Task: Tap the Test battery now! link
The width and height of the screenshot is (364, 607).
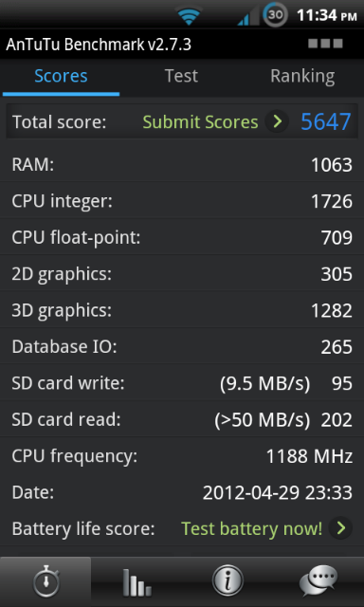Action: click(x=252, y=529)
